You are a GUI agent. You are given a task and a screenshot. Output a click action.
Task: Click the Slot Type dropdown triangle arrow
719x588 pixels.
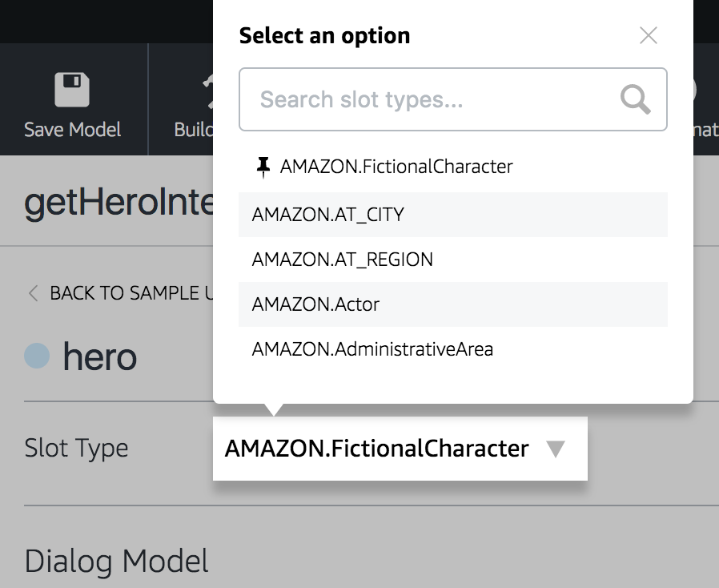(556, 449)
